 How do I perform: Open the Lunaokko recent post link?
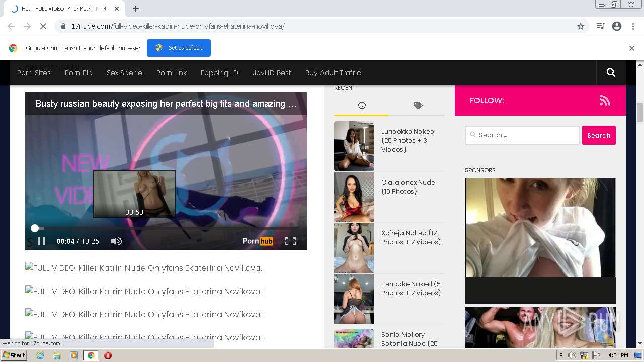point(408,140)
